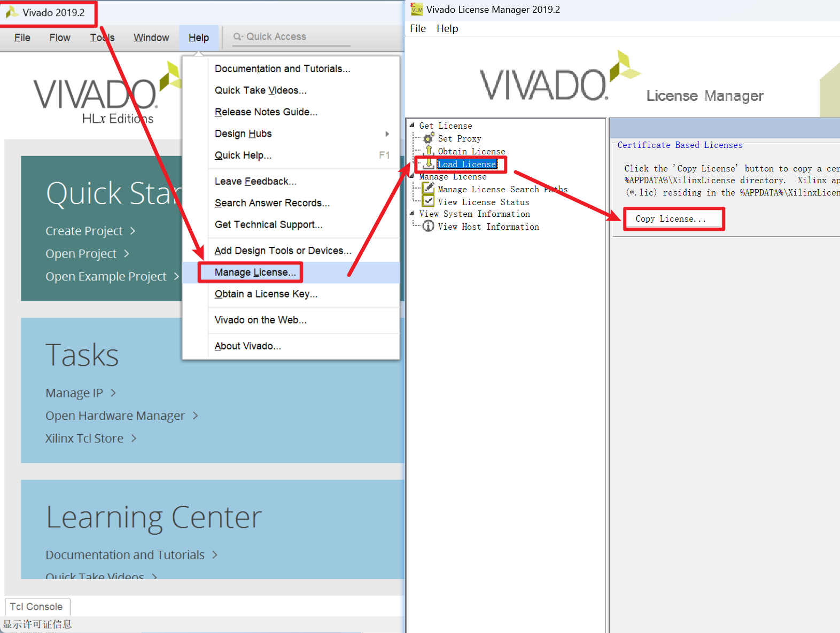Click the Manage License Search Paths icon
840x633 pixels.
pyautogui.click(x=429, y=189)
